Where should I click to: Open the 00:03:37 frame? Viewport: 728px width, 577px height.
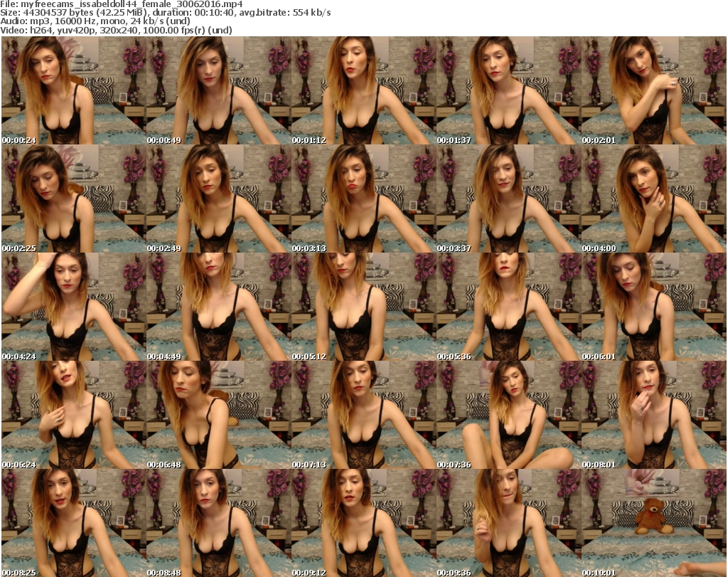[x=508, y=198]
